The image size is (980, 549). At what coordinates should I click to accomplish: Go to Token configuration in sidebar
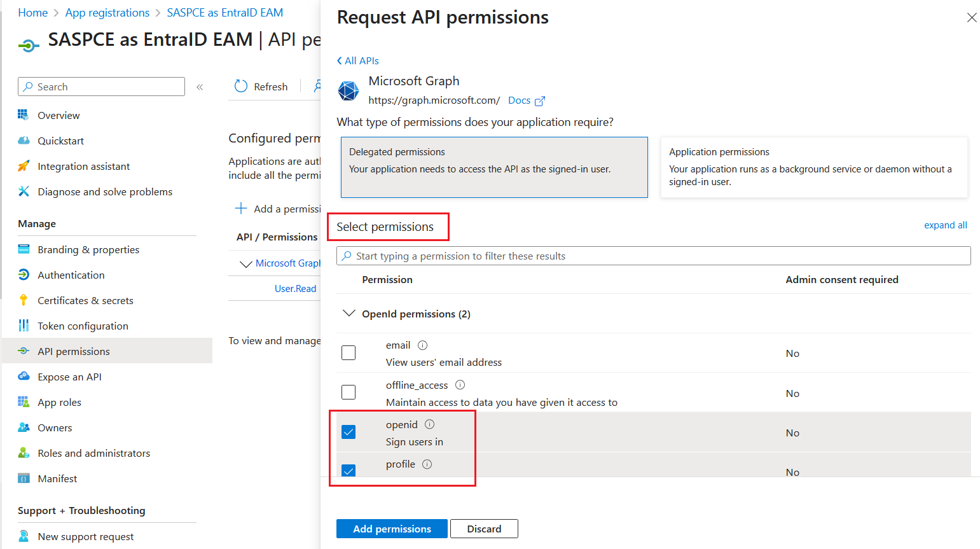coord(83,326)
